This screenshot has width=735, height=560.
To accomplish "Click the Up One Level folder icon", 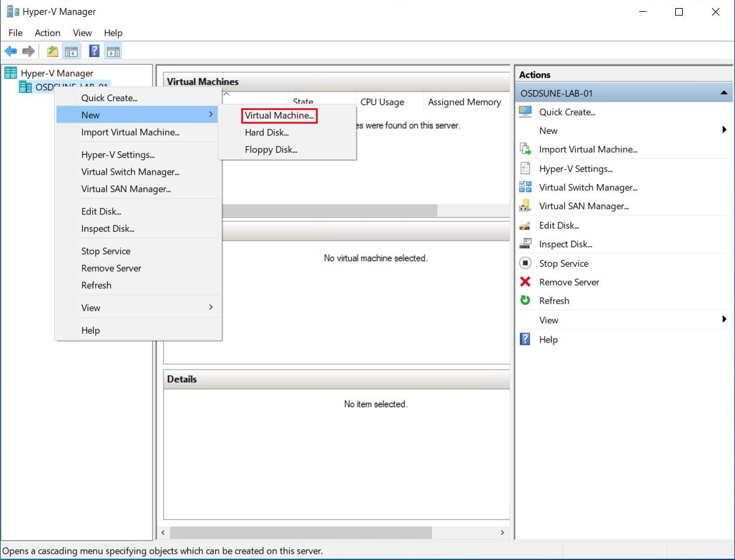I will (53, 52).
